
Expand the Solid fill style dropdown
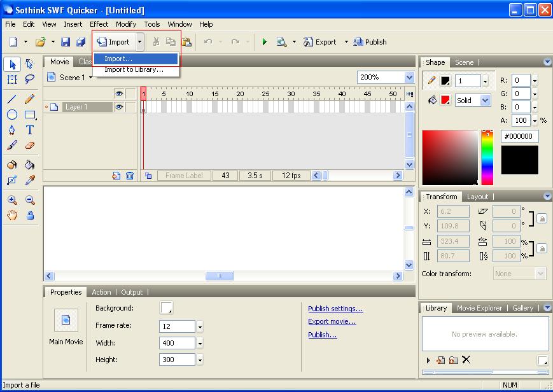pyautogui.click(x=486, y=101)
